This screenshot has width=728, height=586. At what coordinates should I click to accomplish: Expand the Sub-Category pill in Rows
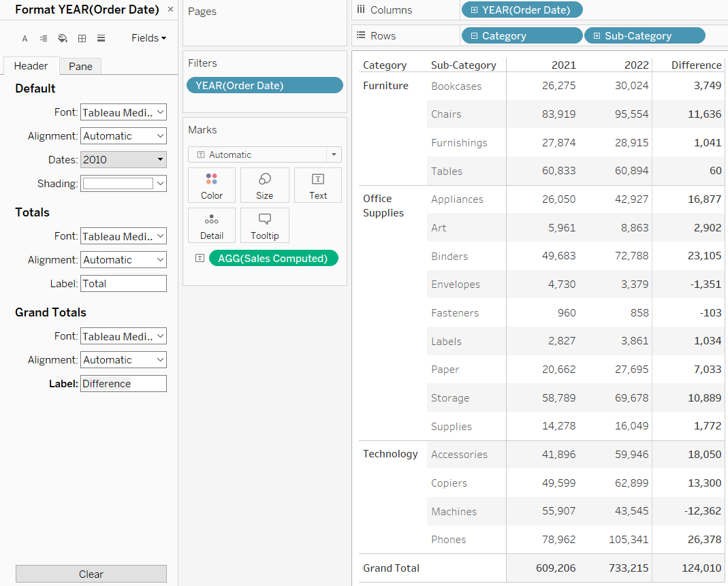coord(597,36)
